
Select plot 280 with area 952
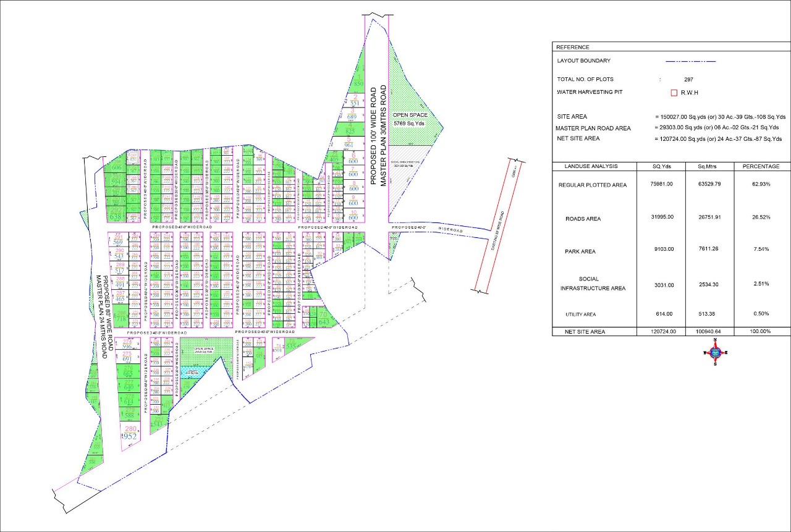click(x=130, y=433)
